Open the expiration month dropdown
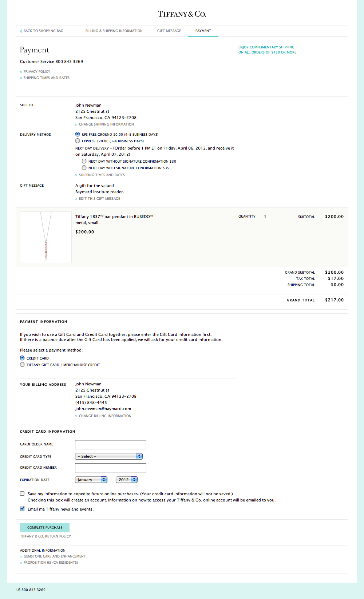This screenshot has height=599, width=364. click(x=91, y=480)
